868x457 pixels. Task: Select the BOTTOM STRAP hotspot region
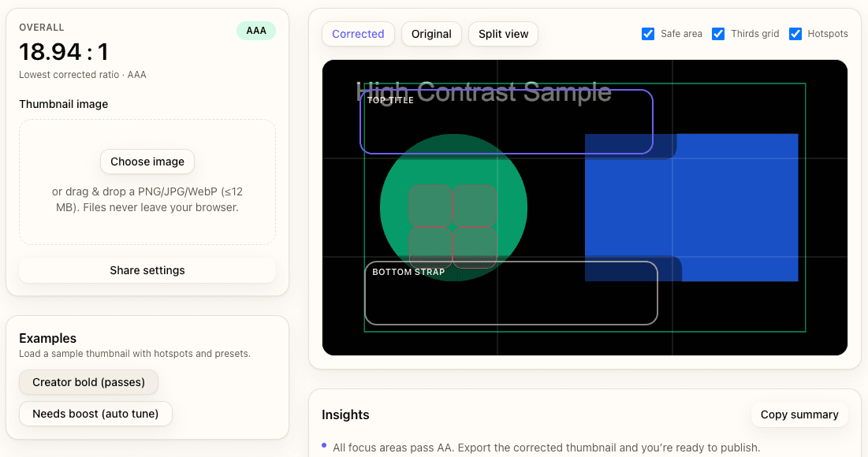[x=511, y=293]
